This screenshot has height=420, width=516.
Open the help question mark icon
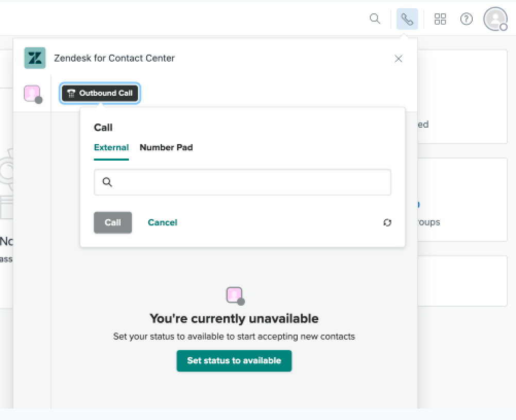point(466,19)
